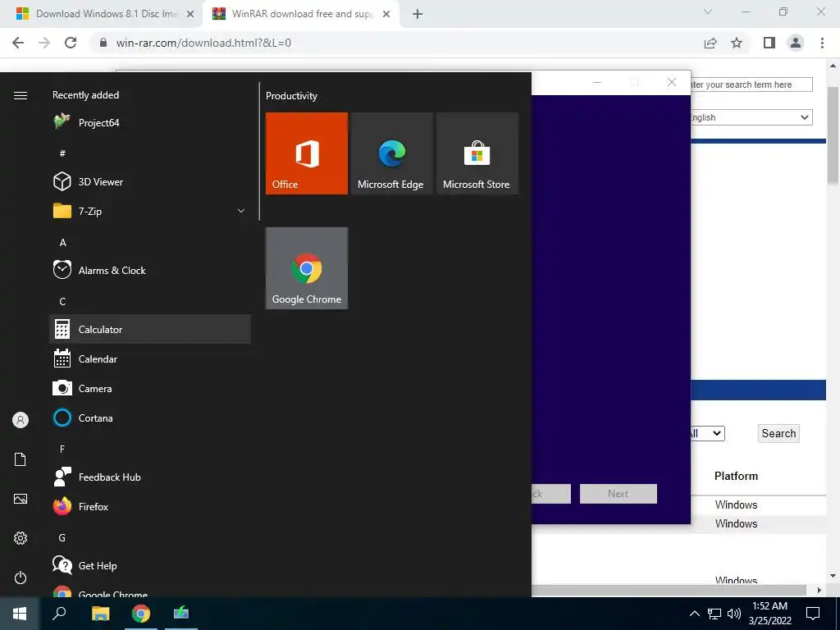Launch the Camera app
The image size is (840, 630).
tap(150, 388)
